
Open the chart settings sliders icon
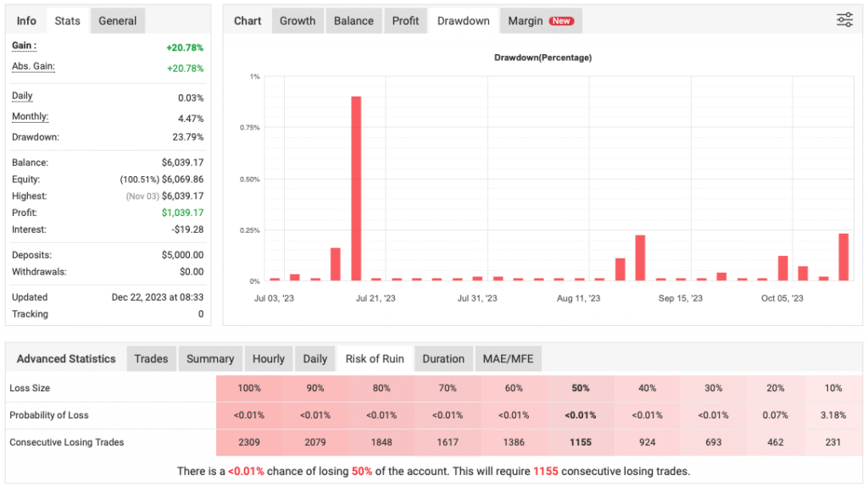tap(844, 20)
